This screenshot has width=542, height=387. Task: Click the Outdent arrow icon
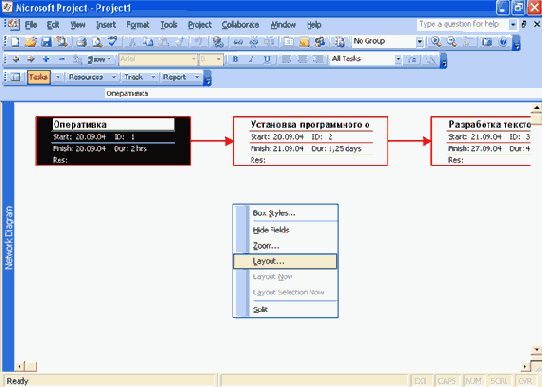click(16, 59)
